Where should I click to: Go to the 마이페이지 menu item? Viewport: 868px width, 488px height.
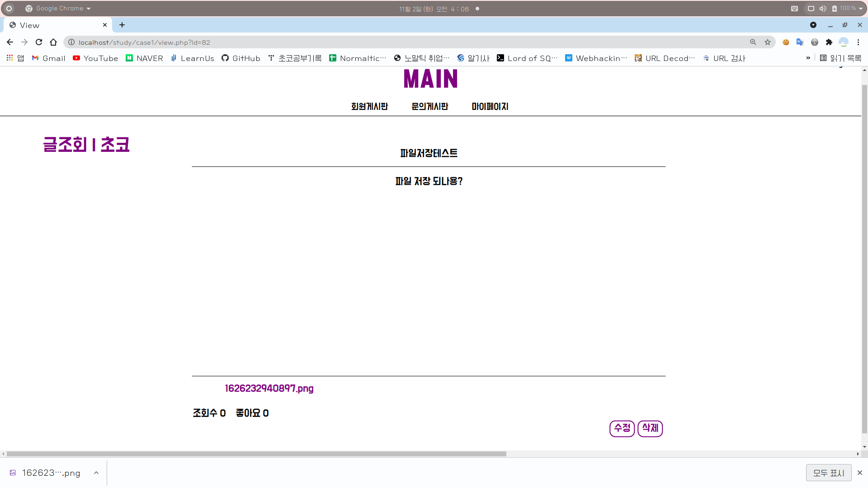click(490, 107)
